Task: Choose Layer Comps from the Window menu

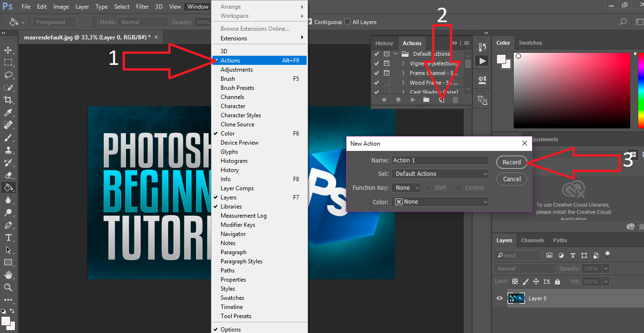Action: tap(237, 188)
